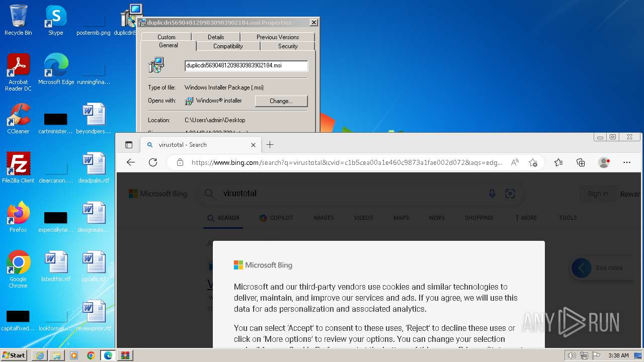This screenshot has height=362, width=644.
Task: Close the virustotal - Search tab
Action: (253, 145)
